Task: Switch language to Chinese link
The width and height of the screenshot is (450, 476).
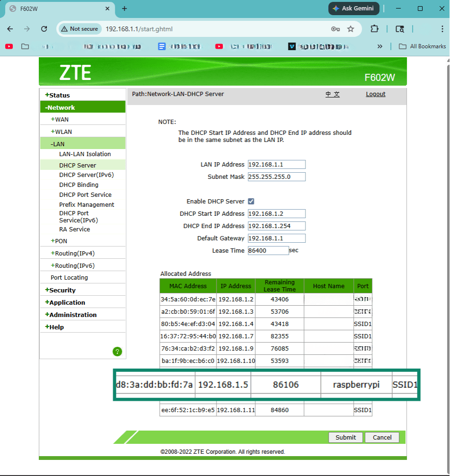Action: click(x=333, y=94)
